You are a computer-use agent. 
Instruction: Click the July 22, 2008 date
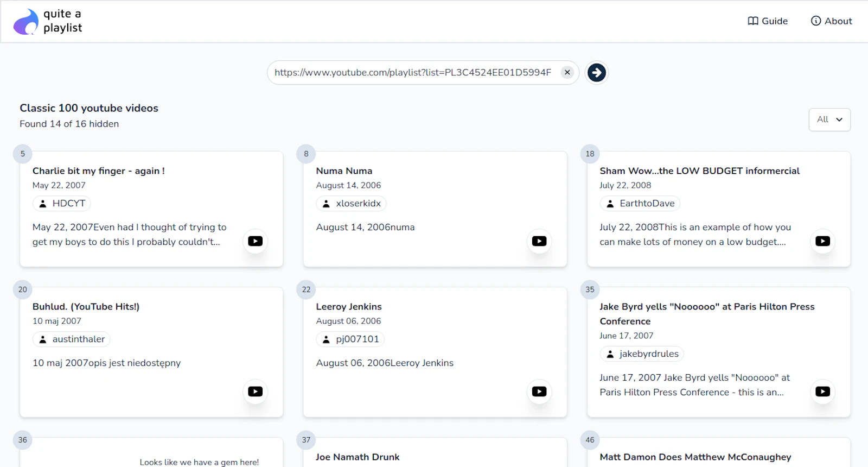[626, 185]
